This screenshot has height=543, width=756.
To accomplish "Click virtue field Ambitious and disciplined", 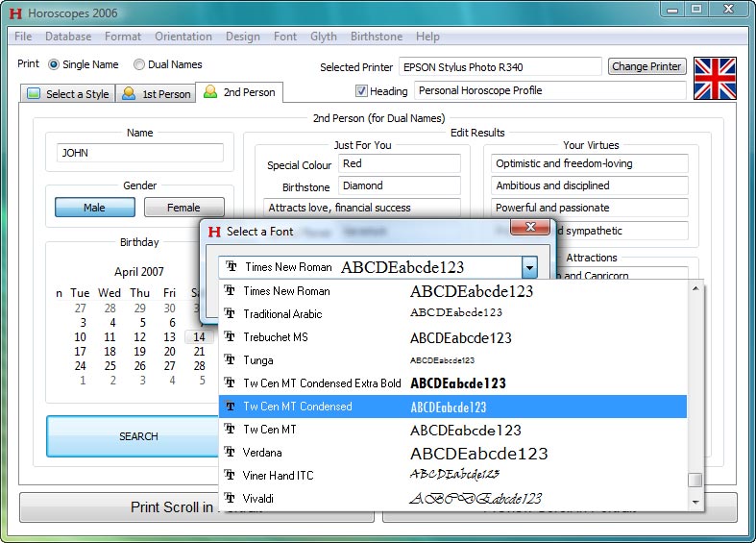I will click(590, 185).
